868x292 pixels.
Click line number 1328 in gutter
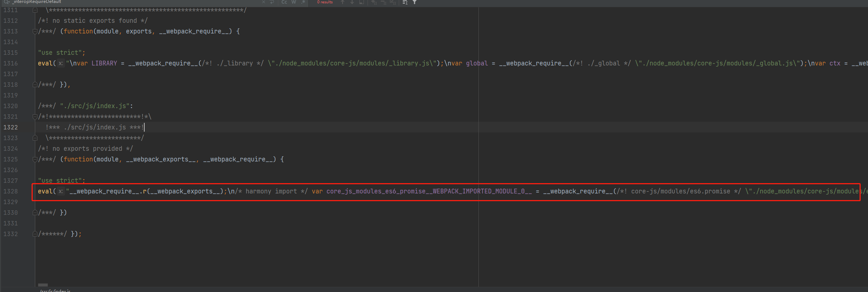[11, 191]
